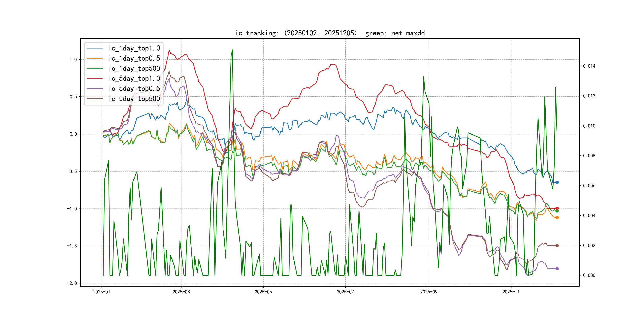Click the brown endpoint dot marker
644x322 pixels.
click(557, 245)
